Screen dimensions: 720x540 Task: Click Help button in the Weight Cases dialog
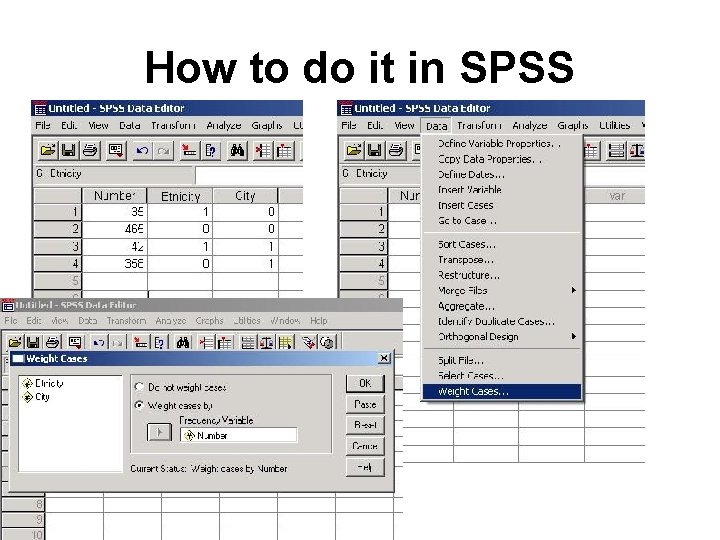[x=365, y=467]
